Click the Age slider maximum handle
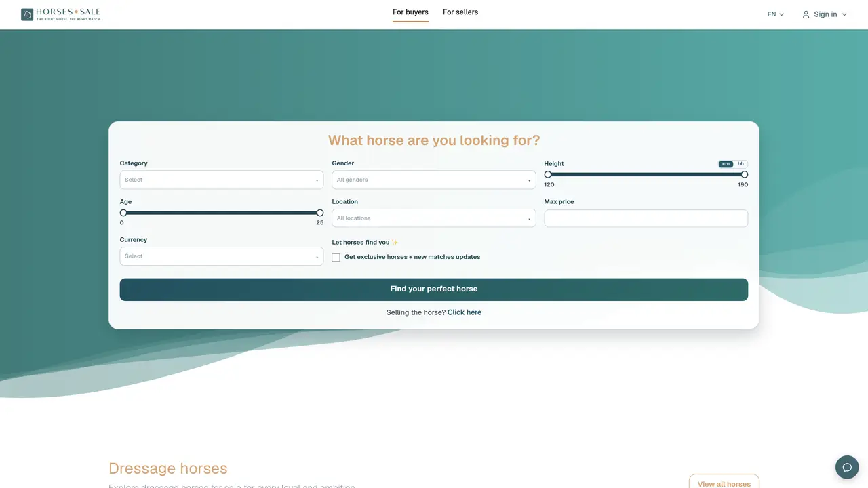Viewport: 868px width, 488px height. click(320, 213)
